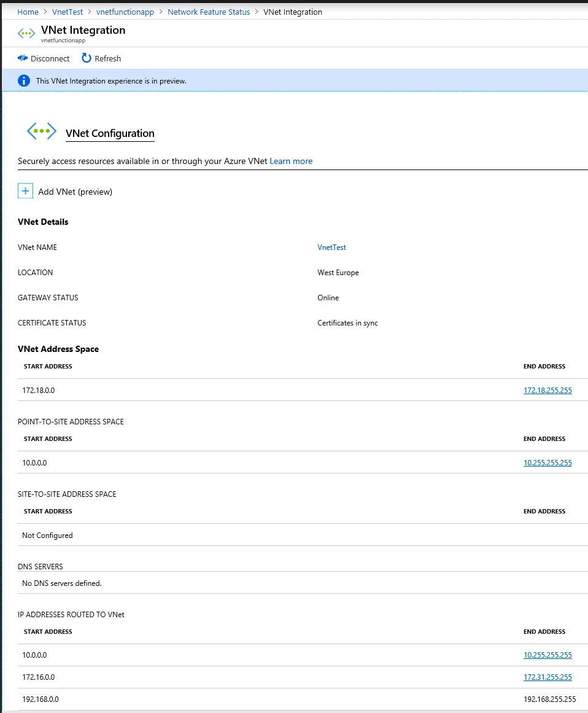
Task: Click the plus icon for Add VNet
Action: click(25, 191)
